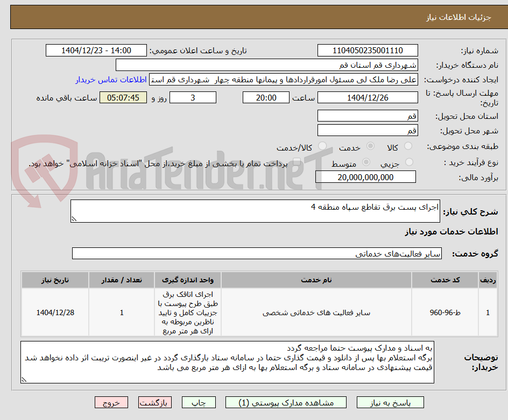Viewport: 508px width, 420px height.
Task: Click the 'خروج' exit button
Action: (x=111, y=402)
